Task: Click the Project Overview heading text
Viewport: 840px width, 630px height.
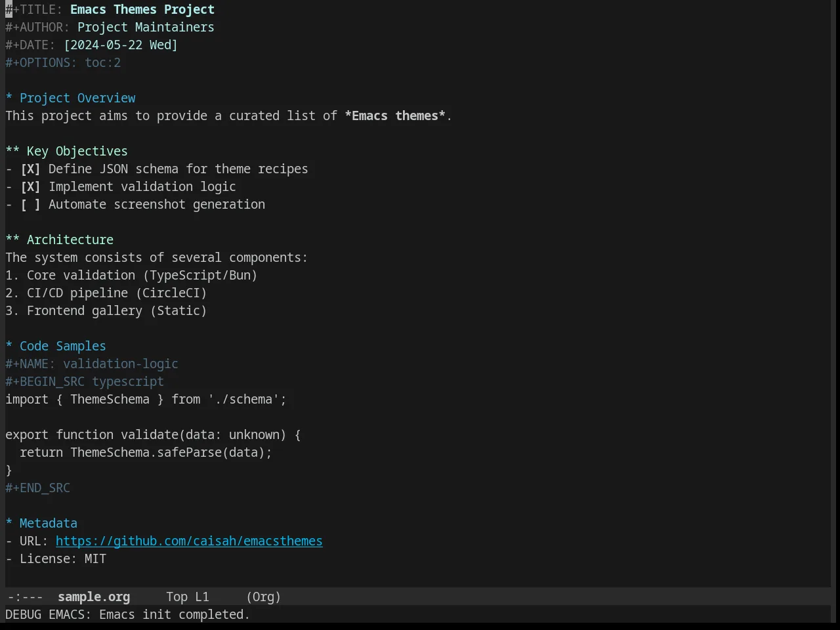Action: click(77, 98)
